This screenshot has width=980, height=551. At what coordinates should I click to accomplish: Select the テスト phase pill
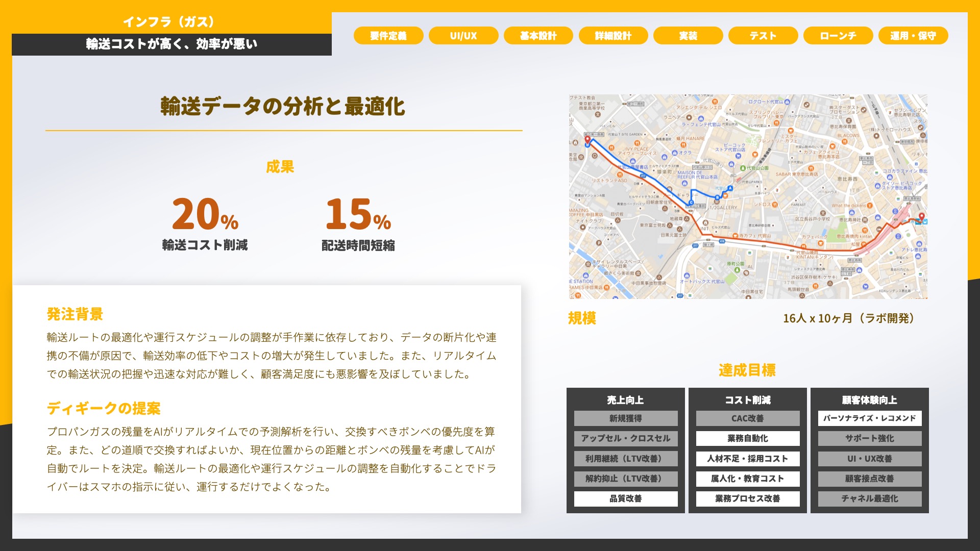tap(763, 36)
